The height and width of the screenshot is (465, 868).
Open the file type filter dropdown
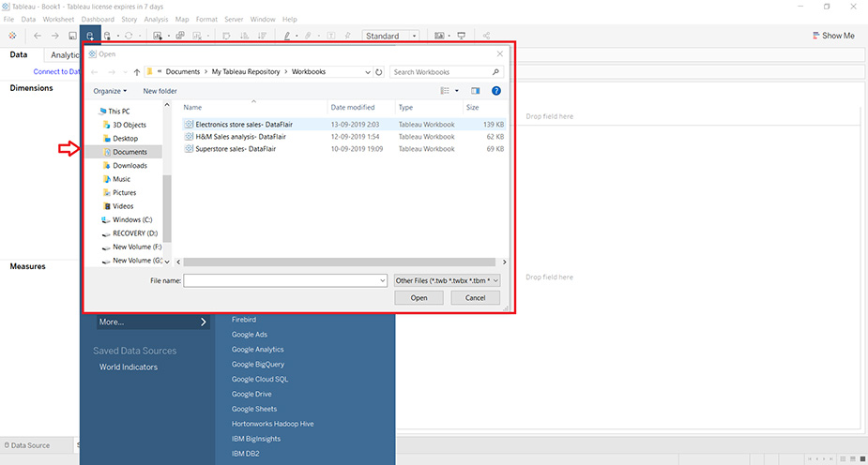point(447,280)
